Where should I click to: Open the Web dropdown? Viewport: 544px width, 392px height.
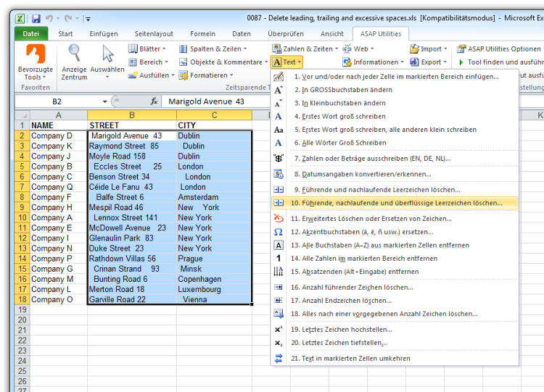tap(358, 49)
